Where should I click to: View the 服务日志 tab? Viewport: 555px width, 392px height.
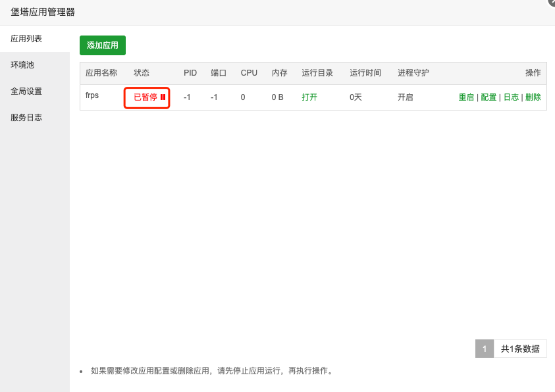point(26,118)
